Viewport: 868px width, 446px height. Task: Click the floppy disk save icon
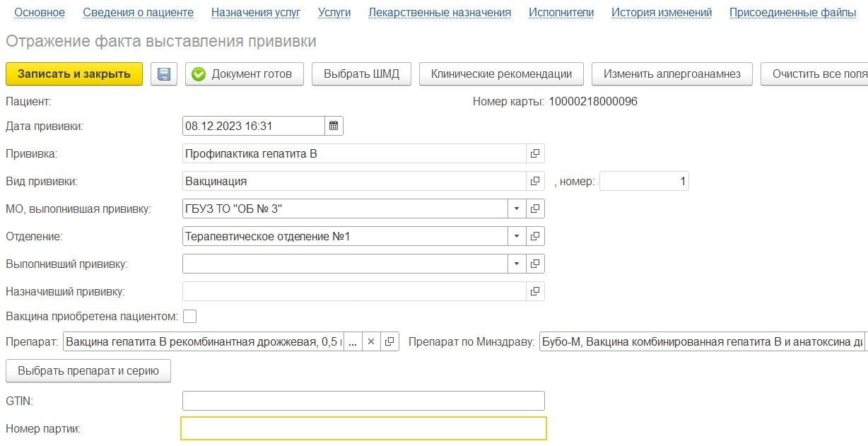pyautogui.click(x=164, y=74)
